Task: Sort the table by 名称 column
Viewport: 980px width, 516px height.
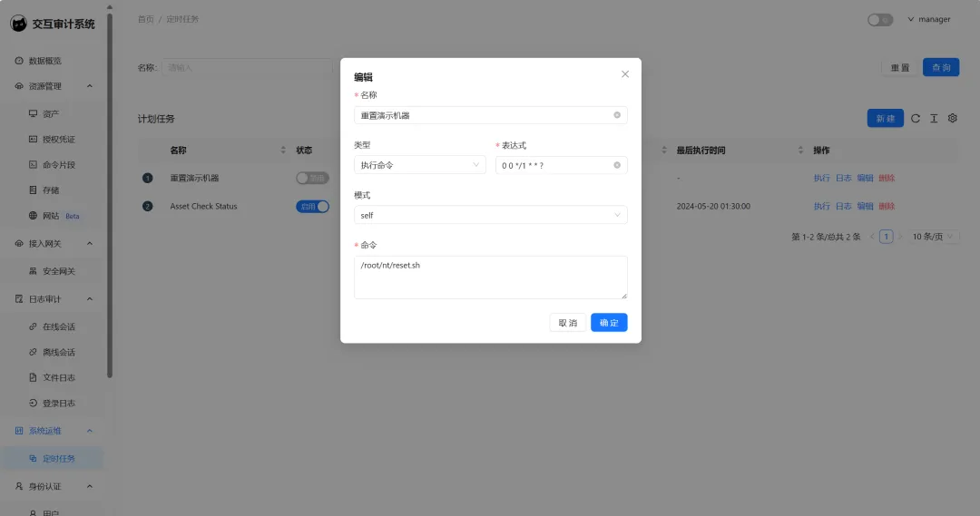Action: [282, 151]
